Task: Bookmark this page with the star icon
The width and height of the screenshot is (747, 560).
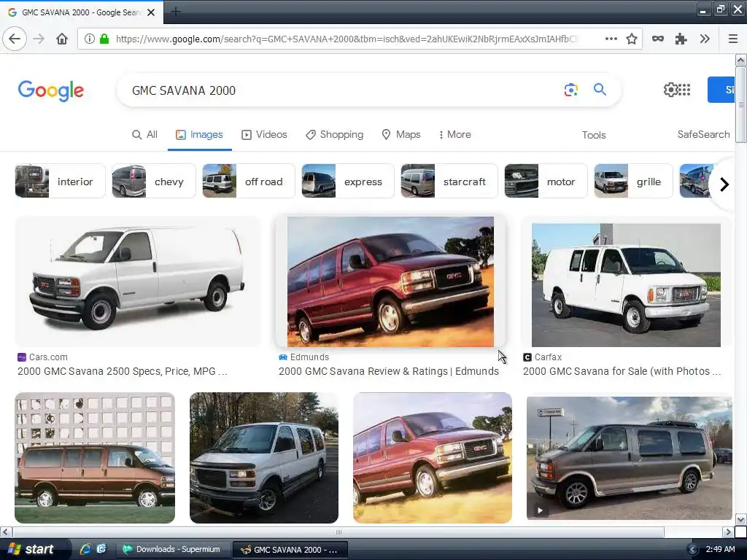Action: [632, 39]
